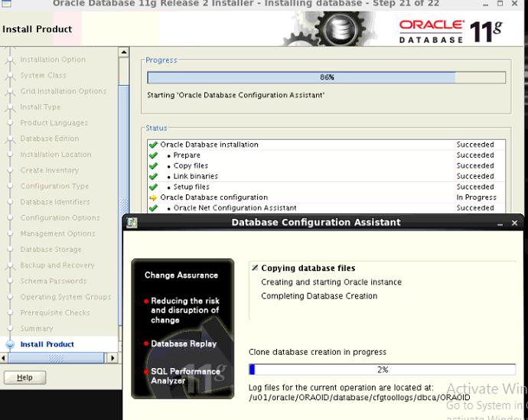Close the Database Configuration Assistant window
This screenshot has width=528, height=420.
coord(514,223)
